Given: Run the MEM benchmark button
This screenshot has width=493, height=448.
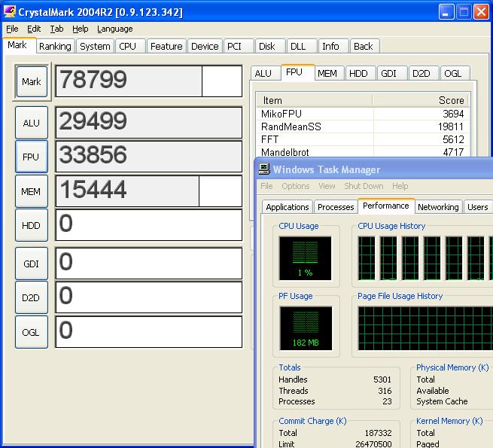Looking at the screenshot, I should (x=32, y=191).
